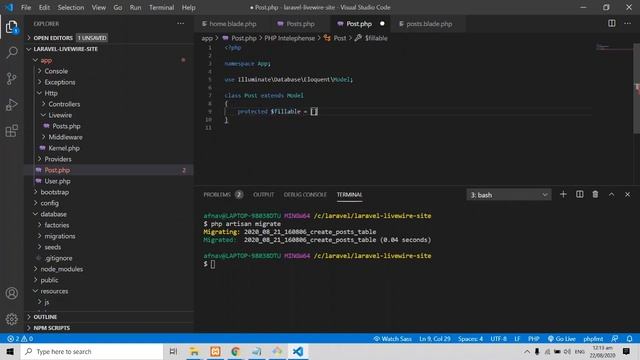Image resolution: width=640 pixels, height=360 pixels.
Task: Click the Windows taskbar search box
Action: tap(92, 351)
